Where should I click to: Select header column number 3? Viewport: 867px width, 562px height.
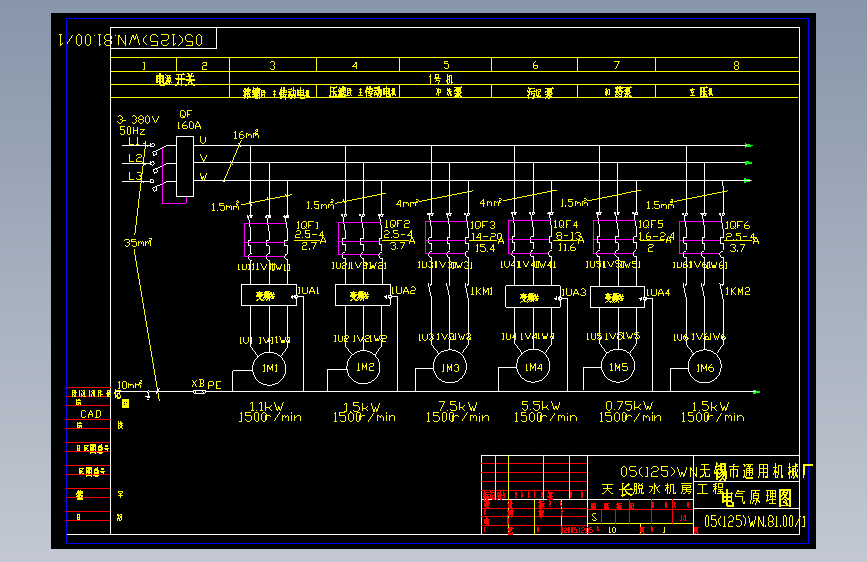tap(273, 65)
